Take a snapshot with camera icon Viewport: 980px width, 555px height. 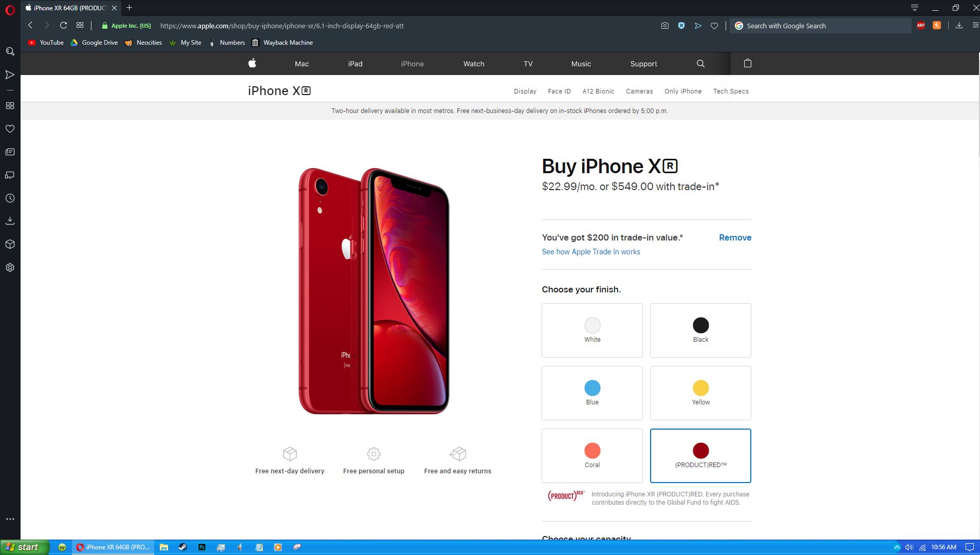(664, 26)
